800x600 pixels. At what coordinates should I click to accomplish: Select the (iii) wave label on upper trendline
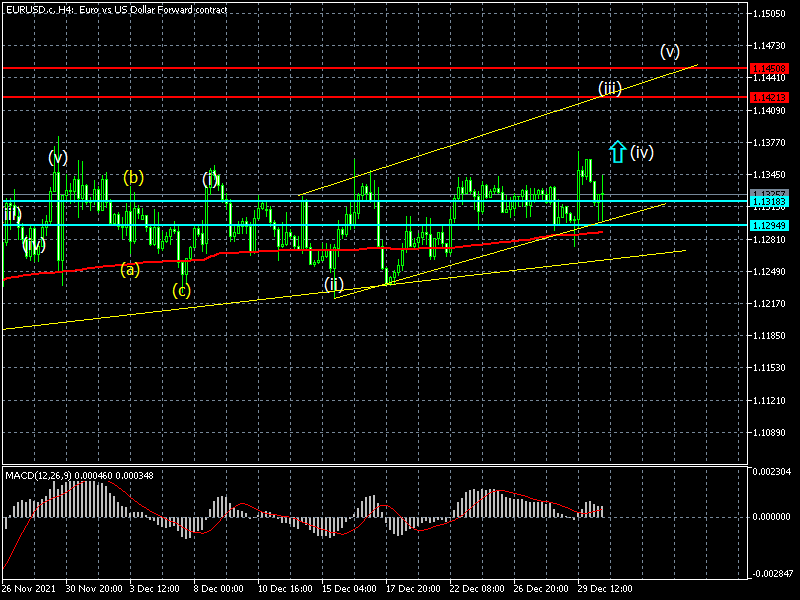[610, 88]
